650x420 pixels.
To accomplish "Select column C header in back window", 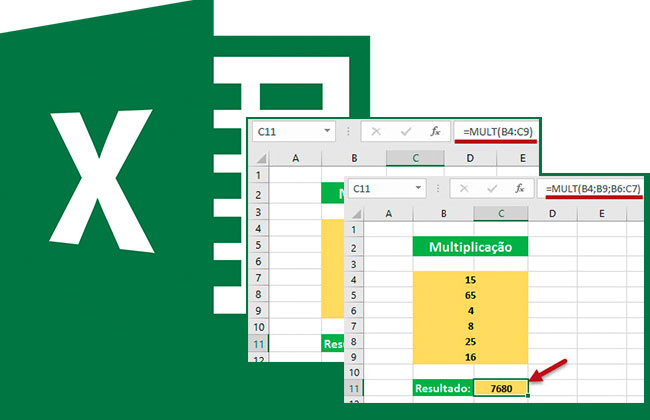I will [415, 158].
